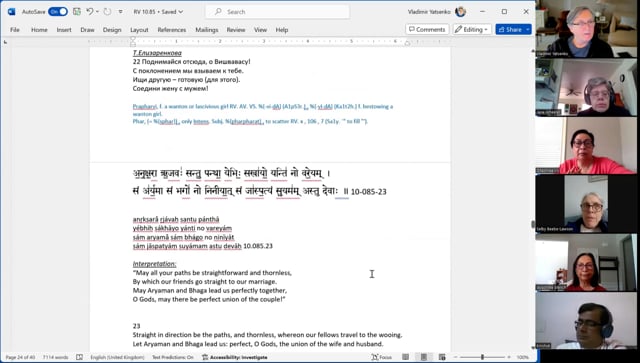Click the 100% zoom level
640x363 pixels.
click(523, 357)
